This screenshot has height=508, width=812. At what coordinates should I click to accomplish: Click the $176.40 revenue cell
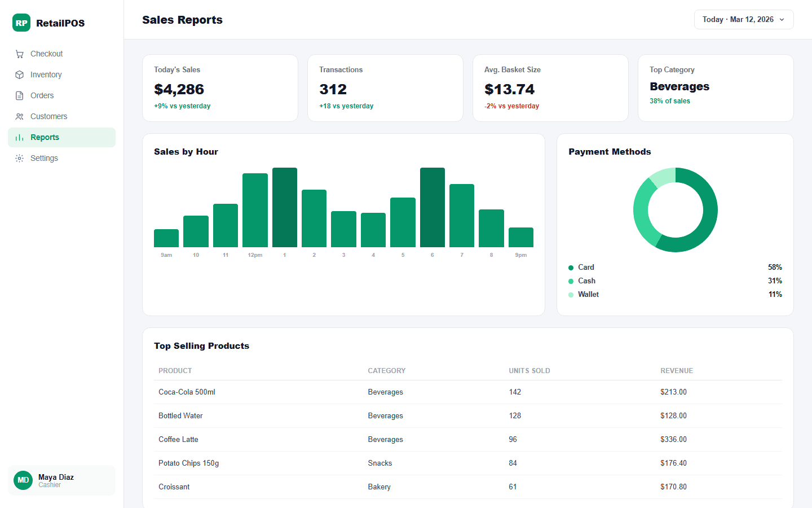click(673, 463)
